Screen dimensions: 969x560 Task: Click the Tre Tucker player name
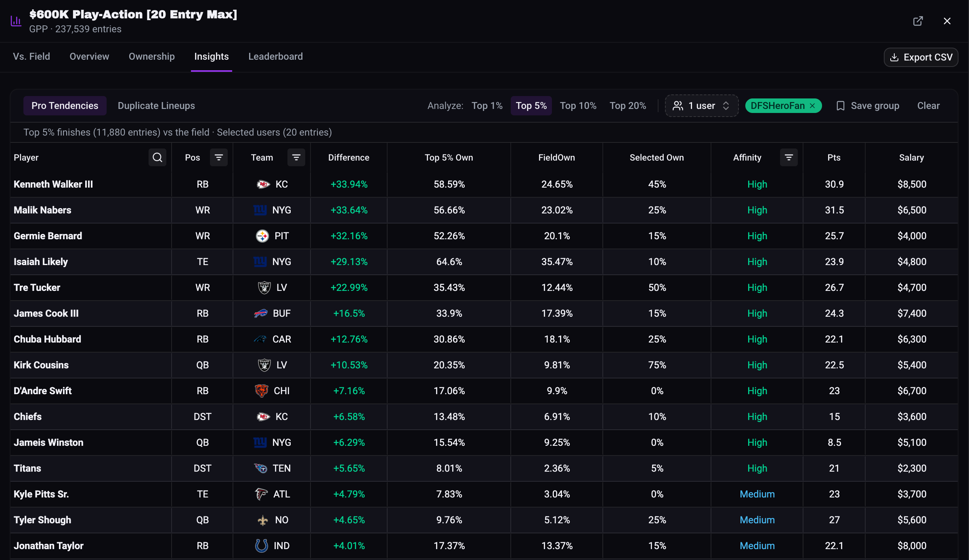tap(37, 288)
